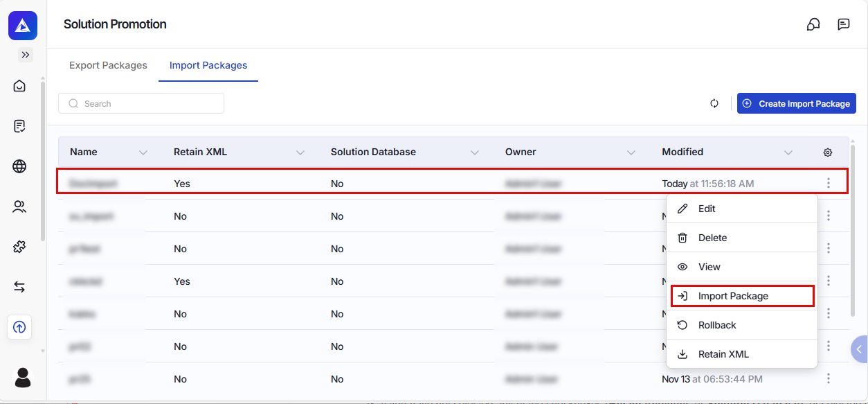Open the Modified column dropdown
Viewport: 868px width, 404px height.
788,152
